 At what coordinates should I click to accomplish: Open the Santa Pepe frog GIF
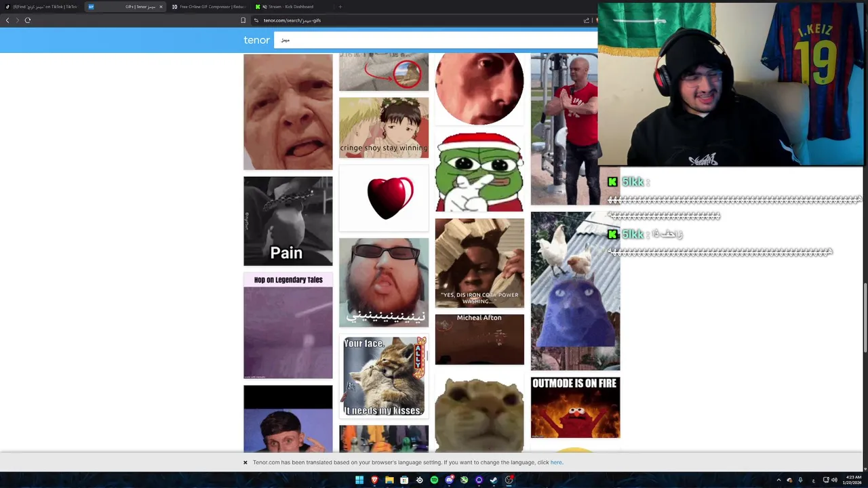(479, 171)
